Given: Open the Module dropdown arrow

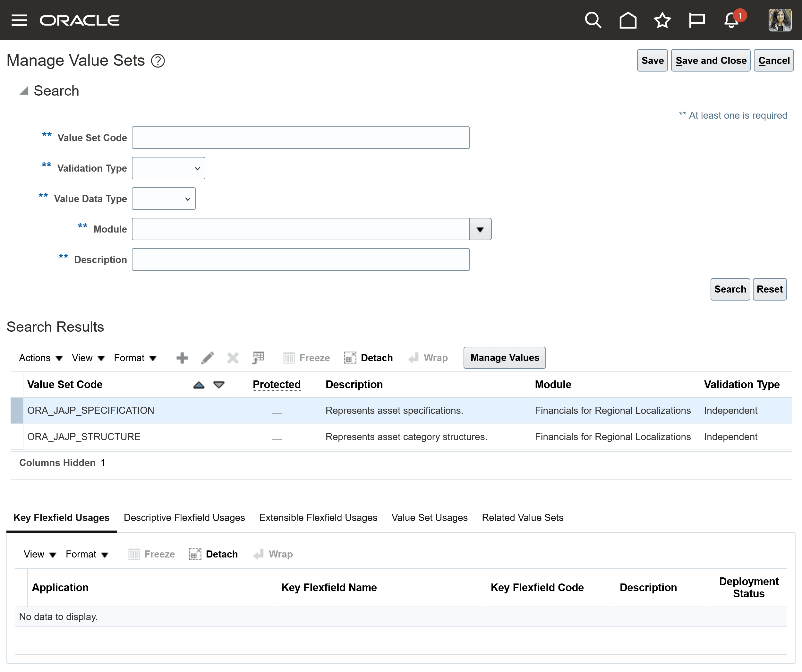Looking at the screenshot, I should pos(481,229).
